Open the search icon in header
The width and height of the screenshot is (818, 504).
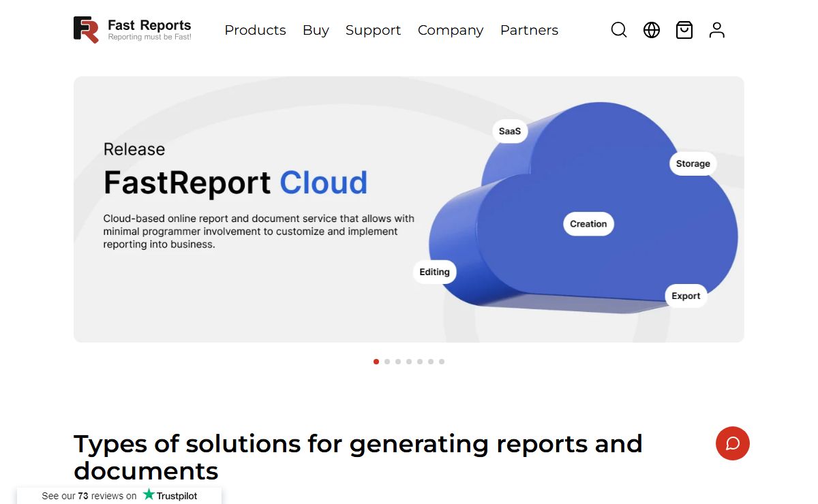619,30
